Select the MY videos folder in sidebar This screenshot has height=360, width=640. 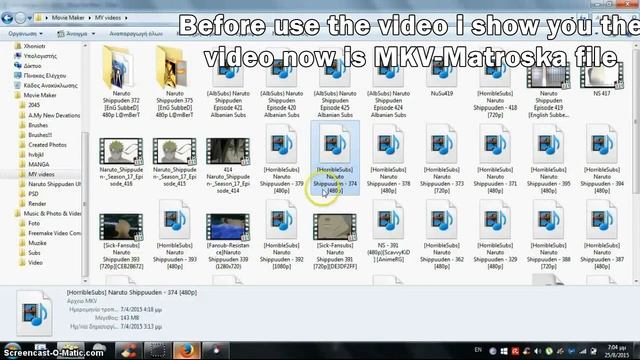tap(37, 174)
